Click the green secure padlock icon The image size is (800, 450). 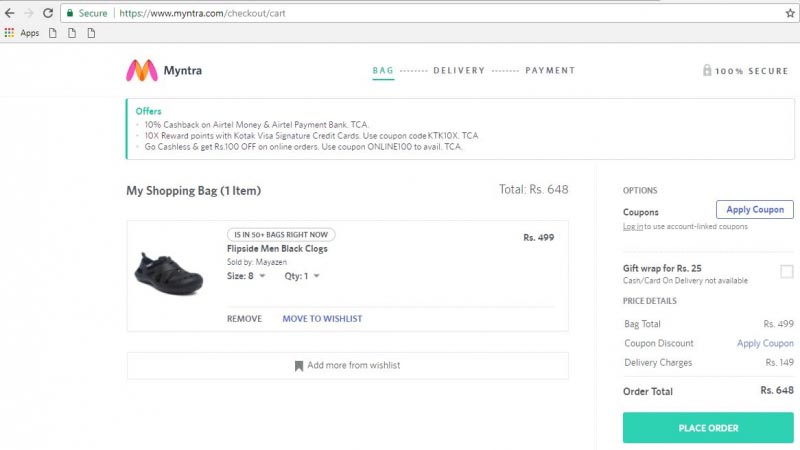(x=70, y=13)
